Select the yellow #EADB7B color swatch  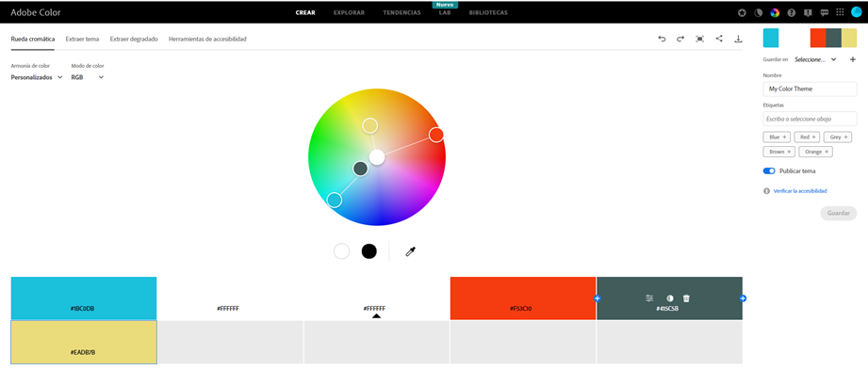(x=84, y=342)
